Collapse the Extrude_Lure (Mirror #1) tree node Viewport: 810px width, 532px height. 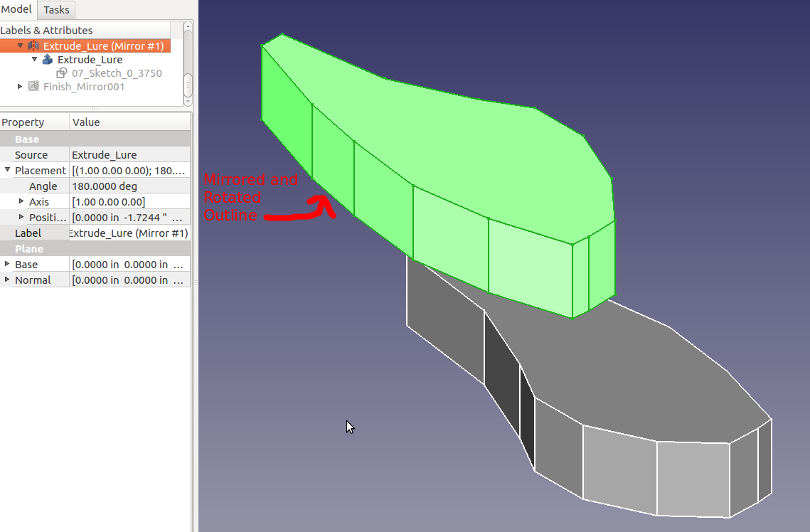point(21,46)
